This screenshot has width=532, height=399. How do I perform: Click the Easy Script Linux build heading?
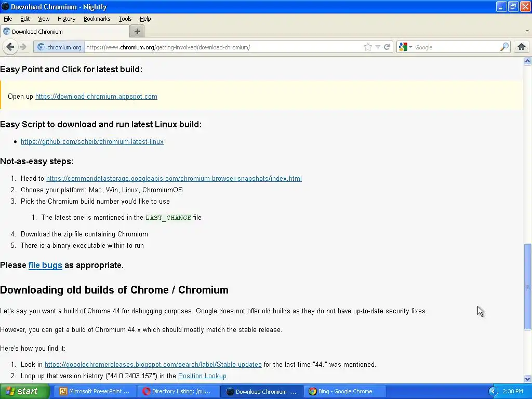(x=101, y=125)
